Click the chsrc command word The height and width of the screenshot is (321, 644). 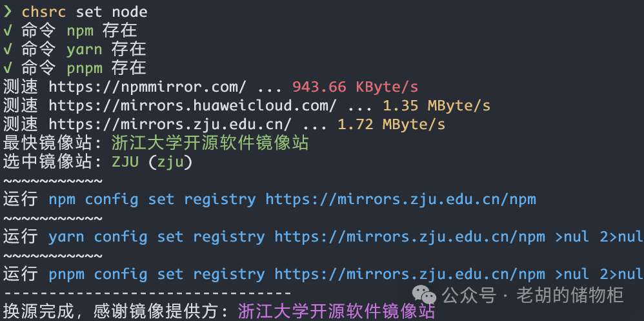[x=44, y=12]
